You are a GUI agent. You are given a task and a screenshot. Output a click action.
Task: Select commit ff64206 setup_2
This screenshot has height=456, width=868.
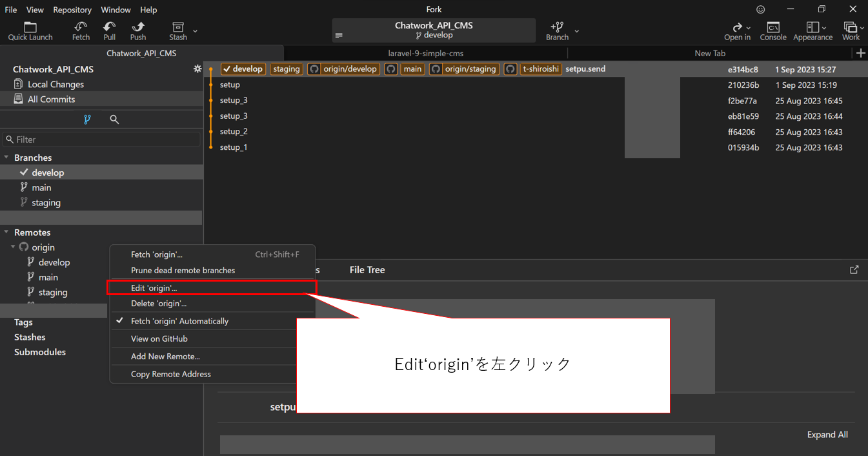pos(536,132)
